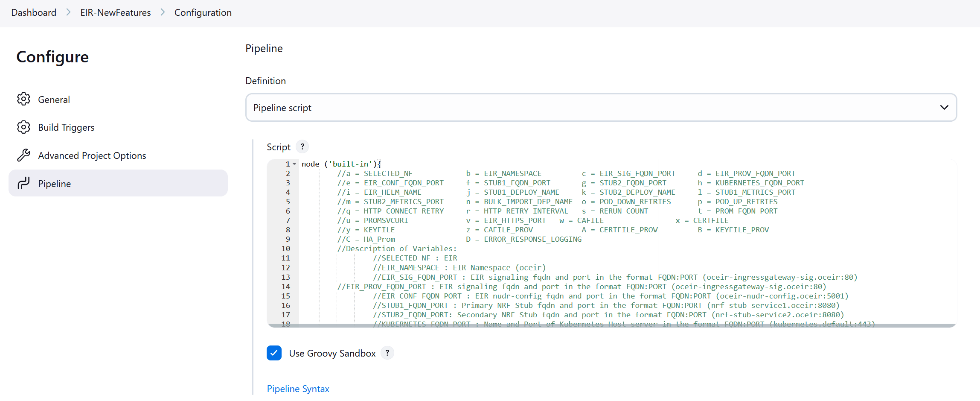Select General in the Configure sidebar

[x=54, y=99]
